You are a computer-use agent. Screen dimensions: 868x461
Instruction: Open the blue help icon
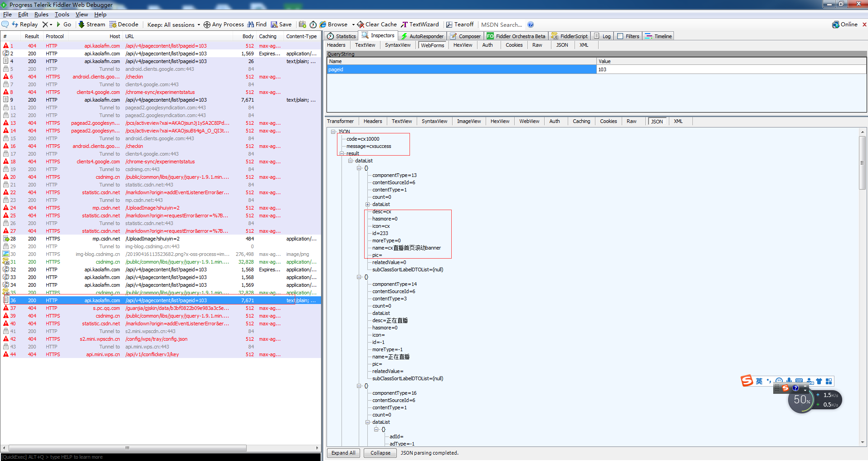(531, 25)
